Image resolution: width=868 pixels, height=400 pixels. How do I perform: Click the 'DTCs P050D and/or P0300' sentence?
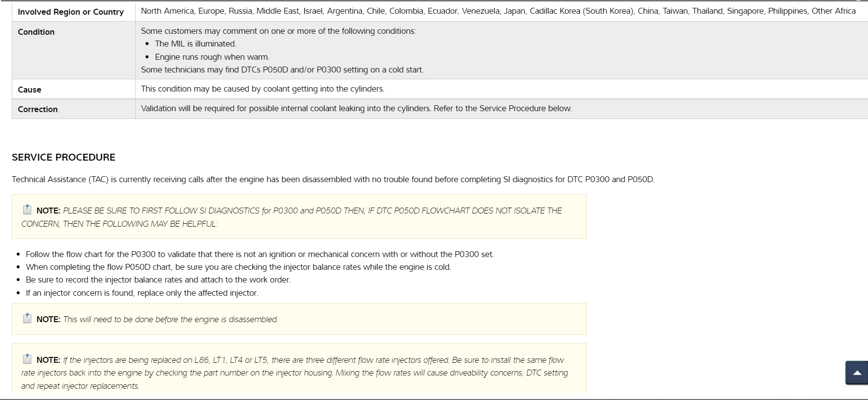[282, 70]
